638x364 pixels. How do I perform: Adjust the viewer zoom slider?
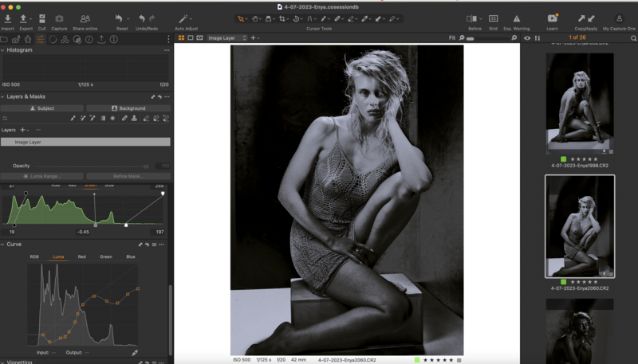pos(488,38)
